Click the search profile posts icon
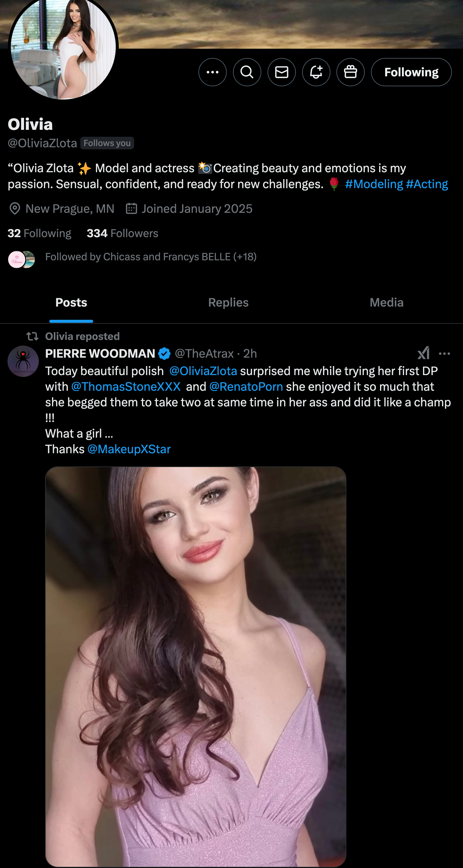 247,72
